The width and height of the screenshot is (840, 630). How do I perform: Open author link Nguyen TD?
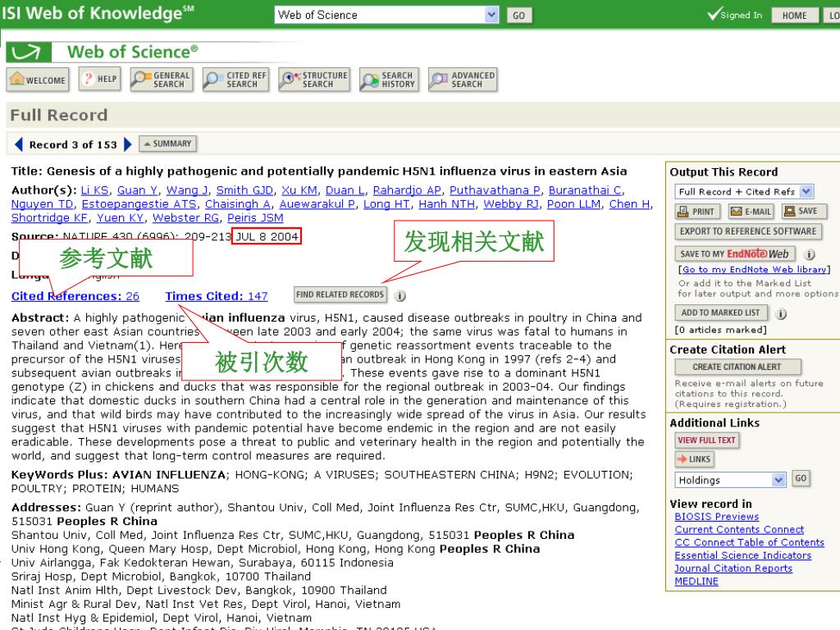coord(43,204)
